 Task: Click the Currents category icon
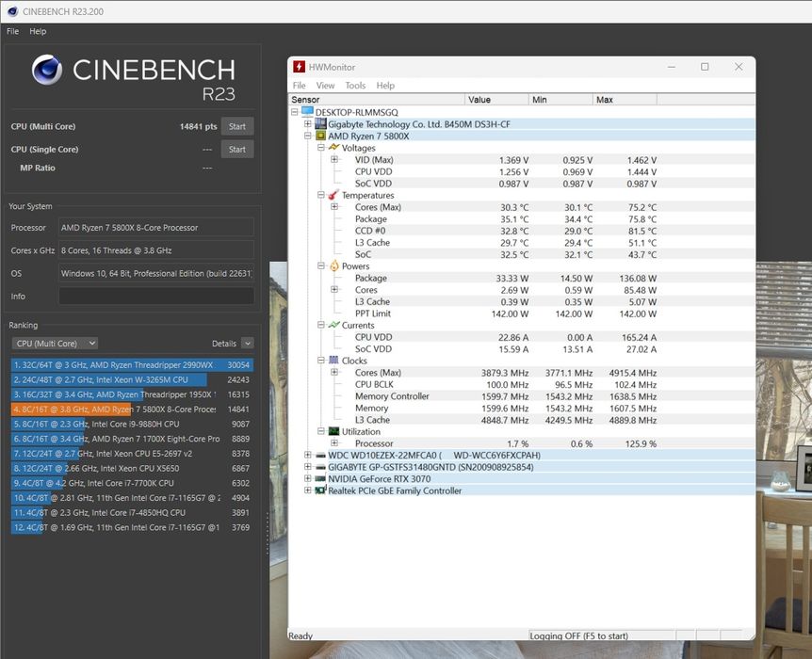[334, 325]
